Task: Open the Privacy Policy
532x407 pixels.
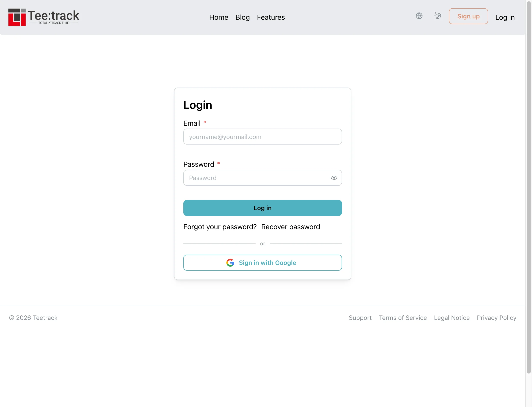Action: coord(496,318)
